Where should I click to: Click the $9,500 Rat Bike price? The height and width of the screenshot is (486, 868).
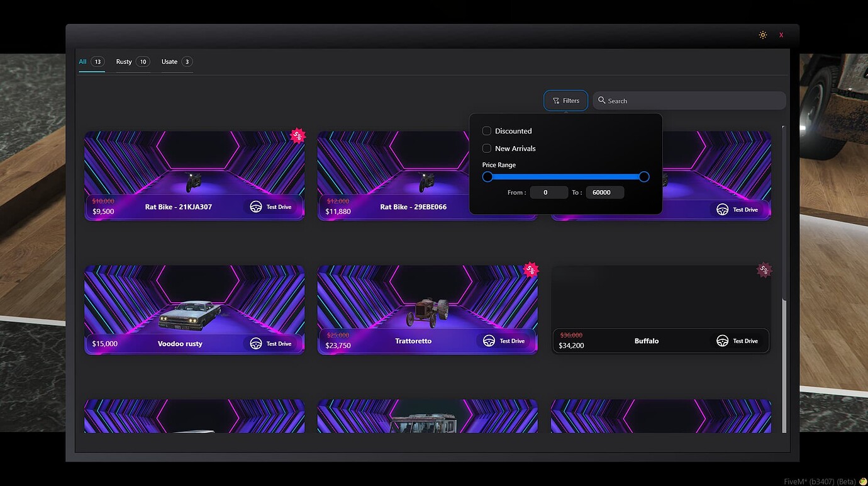103,212
